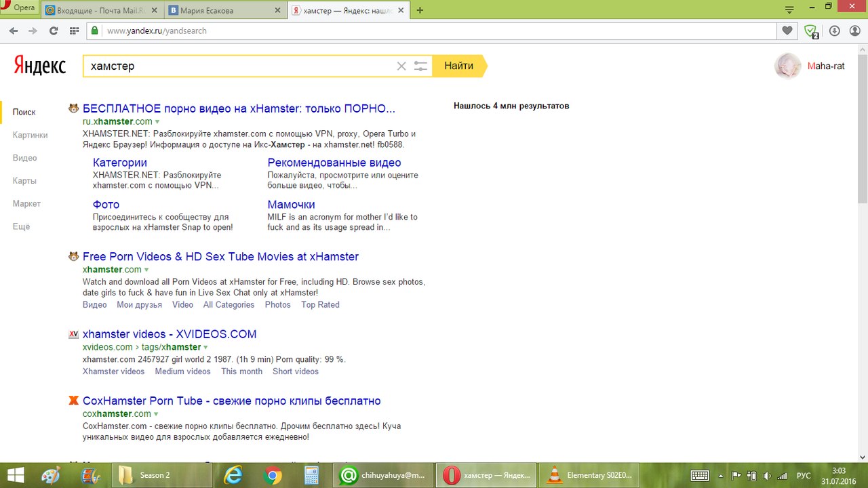This screenshot has width=868, height=488.
Task: Click the All Categories sublink
Action: pyautogui.click(x=229, y=305)
